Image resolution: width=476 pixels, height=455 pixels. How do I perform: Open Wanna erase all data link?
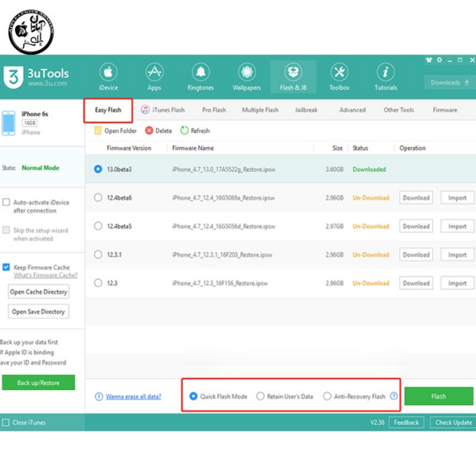(x=133, y=396)
